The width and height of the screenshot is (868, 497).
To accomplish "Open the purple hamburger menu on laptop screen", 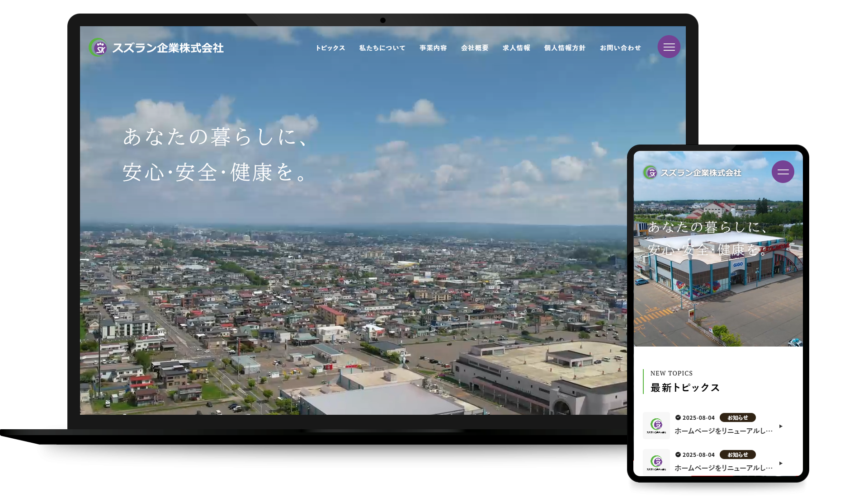I will [x=669, y=47].
